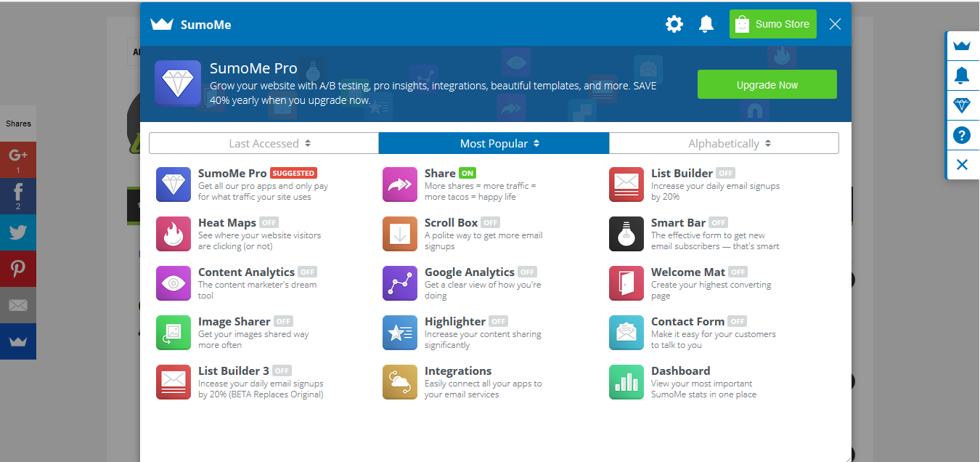Click the Integrations title link
Viewport: 980px width, 462px height.
[x=458, y=370]
